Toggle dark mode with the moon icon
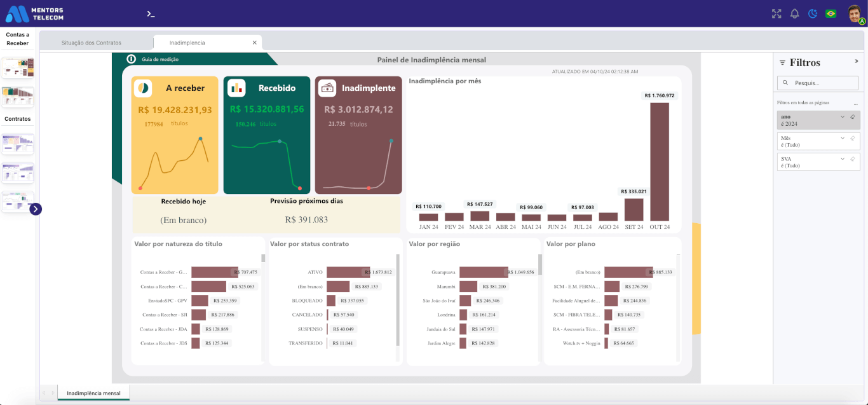Viewport: 868px width, 405px height. (813, 13)
